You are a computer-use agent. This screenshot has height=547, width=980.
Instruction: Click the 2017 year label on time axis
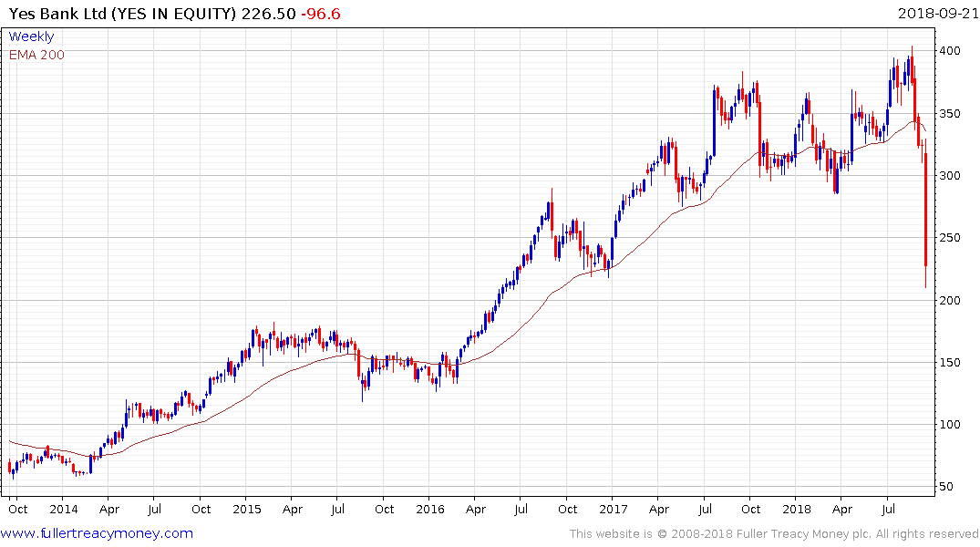(614, 509)
